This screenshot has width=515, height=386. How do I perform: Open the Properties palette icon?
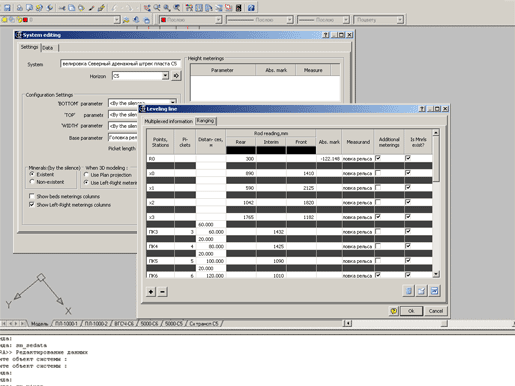(x=189, y=7)
